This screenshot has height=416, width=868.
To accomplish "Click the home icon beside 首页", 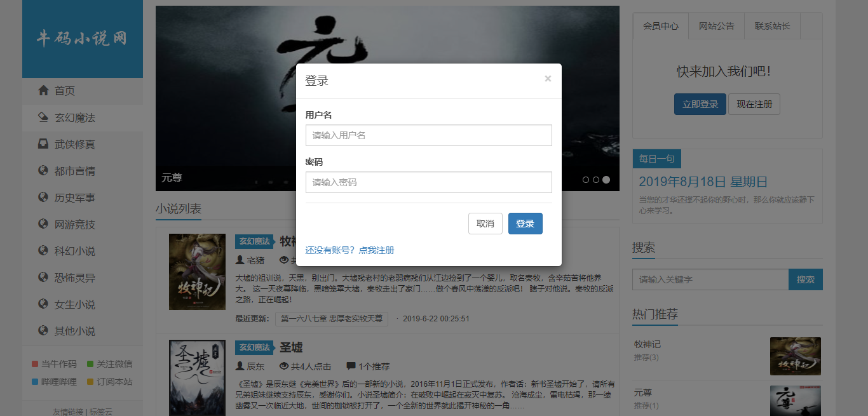I will (43, 91).
